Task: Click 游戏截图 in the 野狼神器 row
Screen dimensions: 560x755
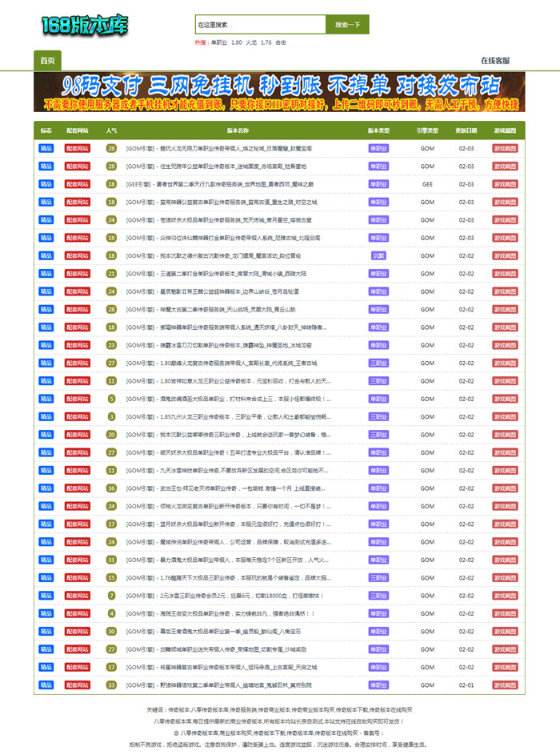Action: (x=505, y=685)
